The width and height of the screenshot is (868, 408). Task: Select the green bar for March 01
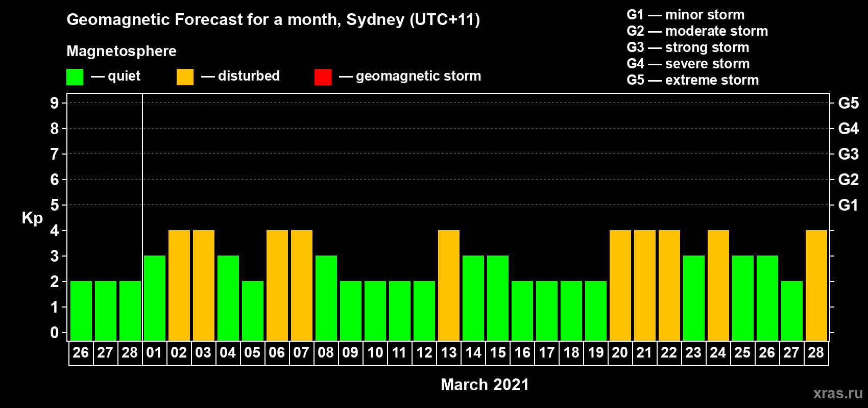point(155,298)
